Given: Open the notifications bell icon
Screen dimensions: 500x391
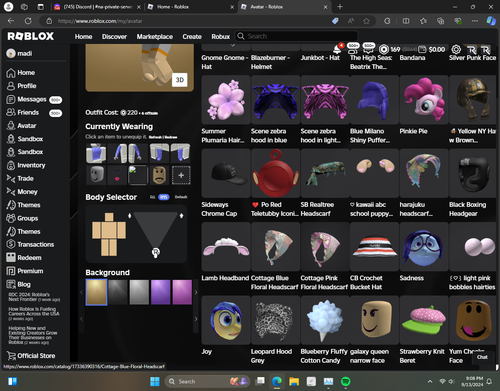Looking at the screenshot, I should 337,49.
